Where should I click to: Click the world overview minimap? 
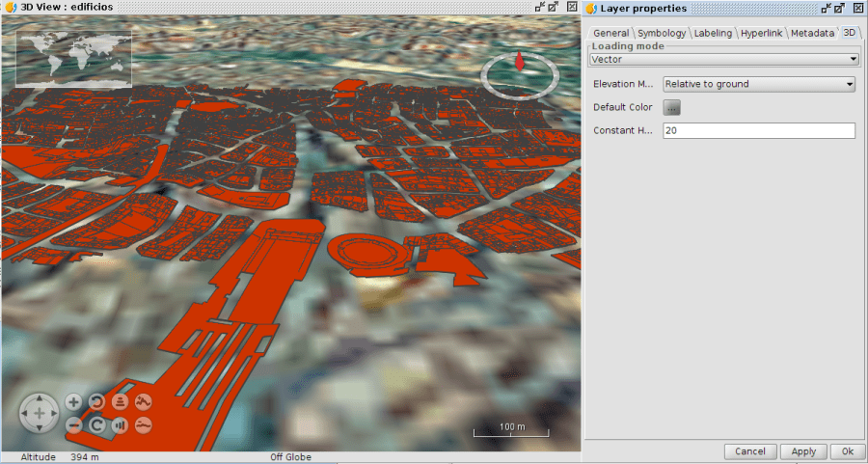[x=73, y=57]
